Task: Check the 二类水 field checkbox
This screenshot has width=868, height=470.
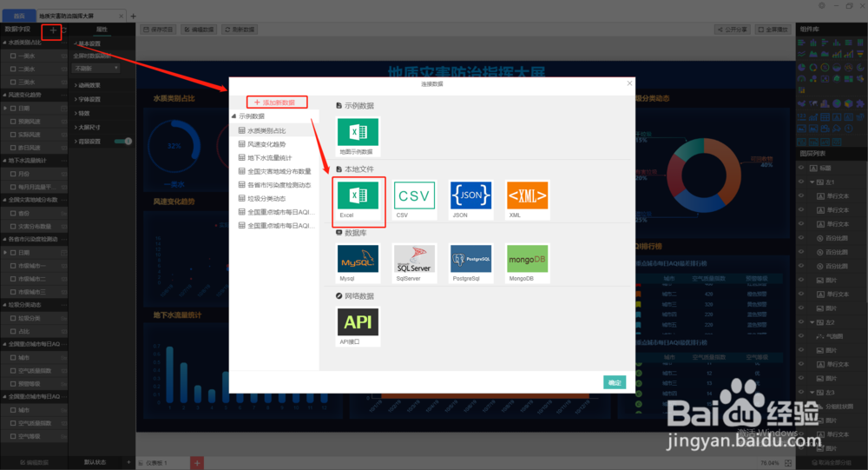Action: pos(13,69)
